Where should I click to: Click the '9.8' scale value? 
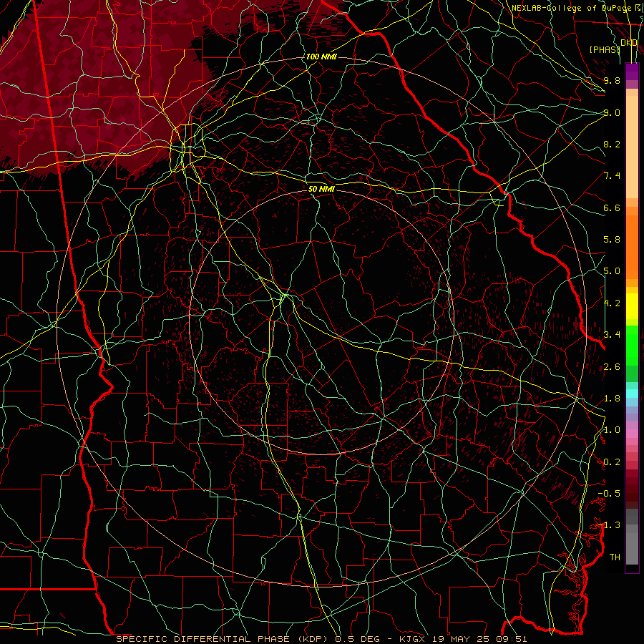(x=612, y=80)
